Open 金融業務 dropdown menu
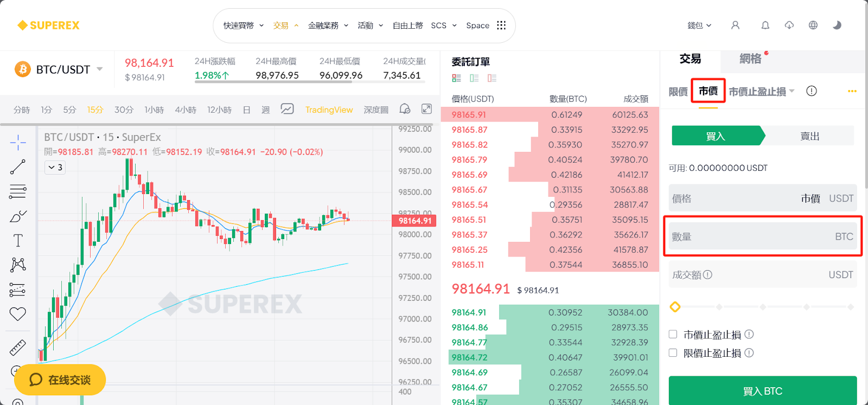This screenshot has width=868, height=405. (x=328, y=25)
